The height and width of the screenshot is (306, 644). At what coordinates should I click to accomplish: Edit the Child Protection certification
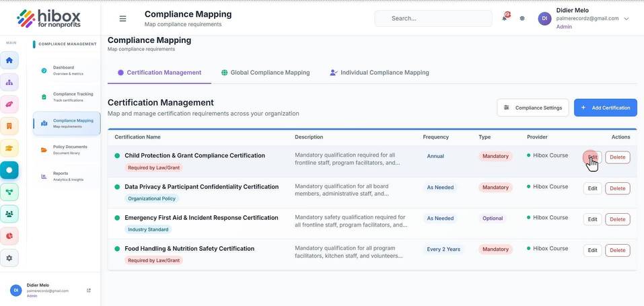[x=592, y=157]
